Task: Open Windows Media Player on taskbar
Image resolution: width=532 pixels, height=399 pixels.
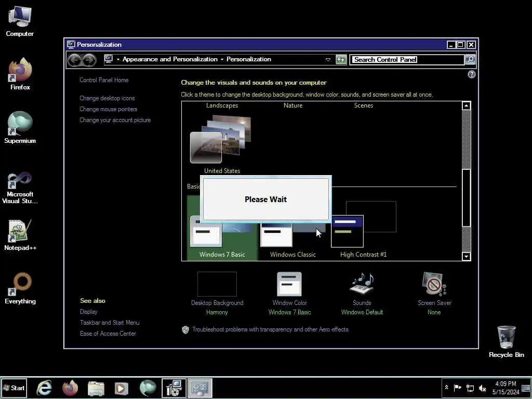Action: pos(122,388)
